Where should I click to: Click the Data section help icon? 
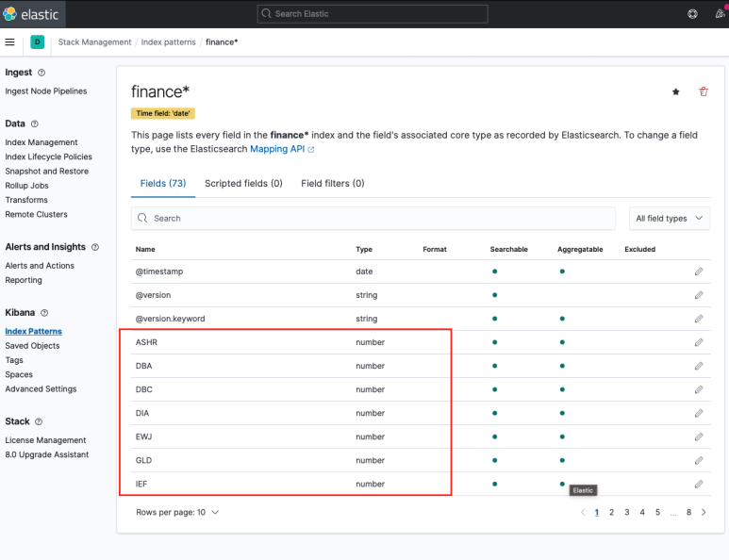pyautogui.click(x=34, y=124)
